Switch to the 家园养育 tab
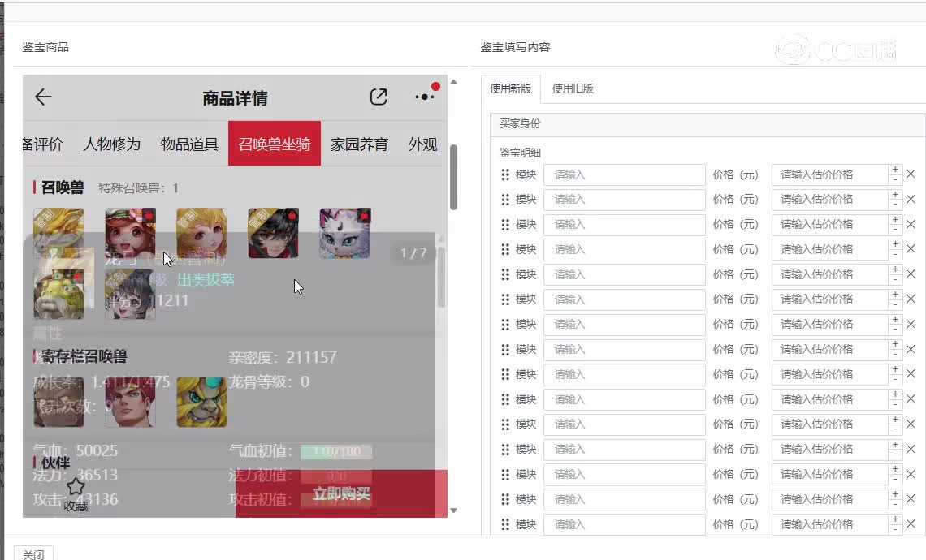This screenshot has width=926, height=560. click(359, 144)
